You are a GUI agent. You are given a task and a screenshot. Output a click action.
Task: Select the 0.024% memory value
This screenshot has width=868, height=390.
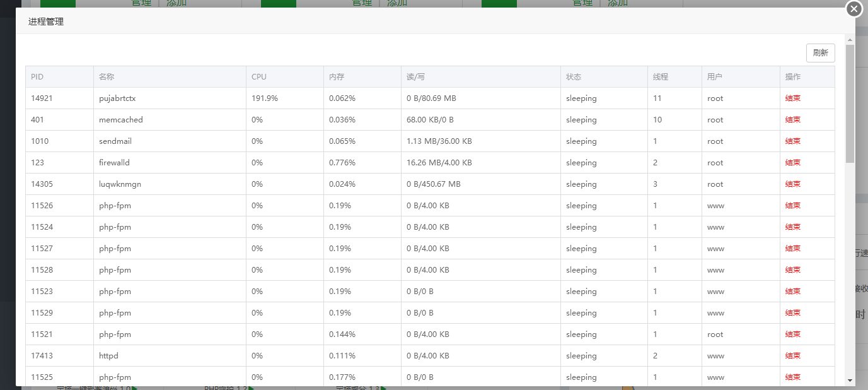coord(342,184)
